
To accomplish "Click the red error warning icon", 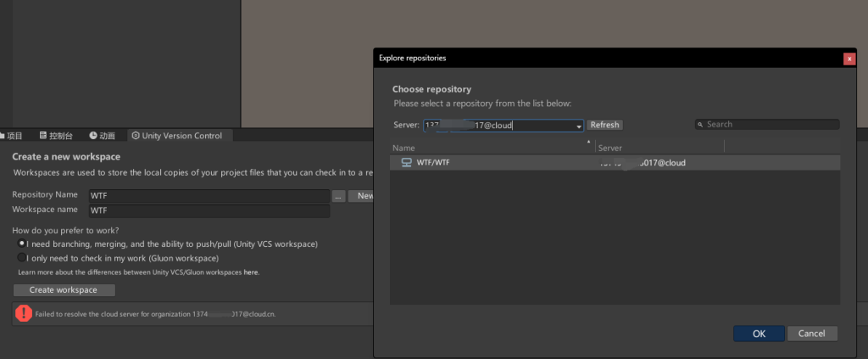I will pyautogui.click(x=24, y=313).
